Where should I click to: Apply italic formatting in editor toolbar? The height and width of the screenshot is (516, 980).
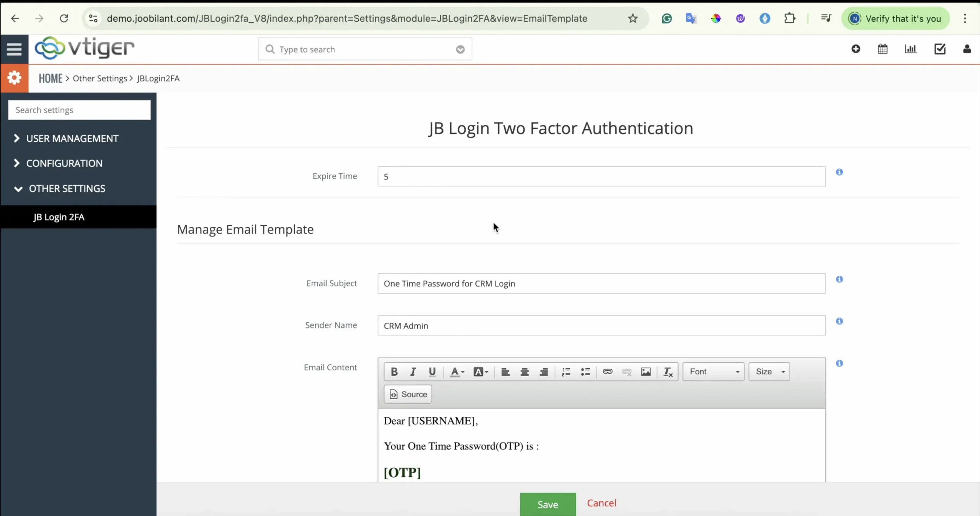tap(413, 372)
